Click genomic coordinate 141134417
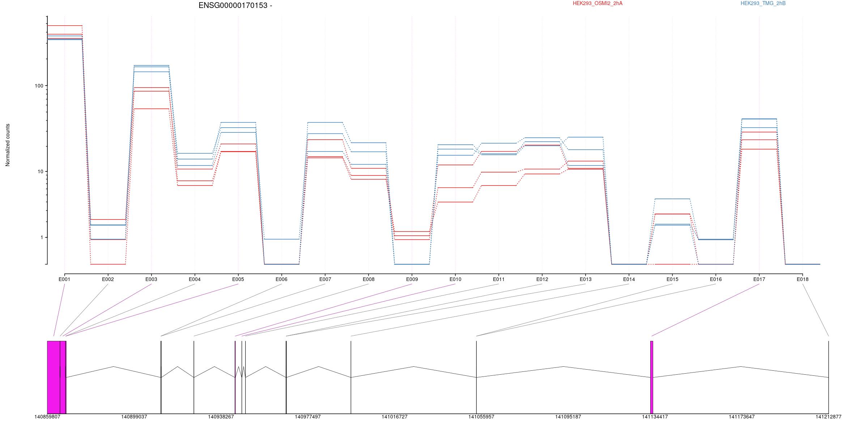This screenshot has height=434, width=868. tap(655, 417)
